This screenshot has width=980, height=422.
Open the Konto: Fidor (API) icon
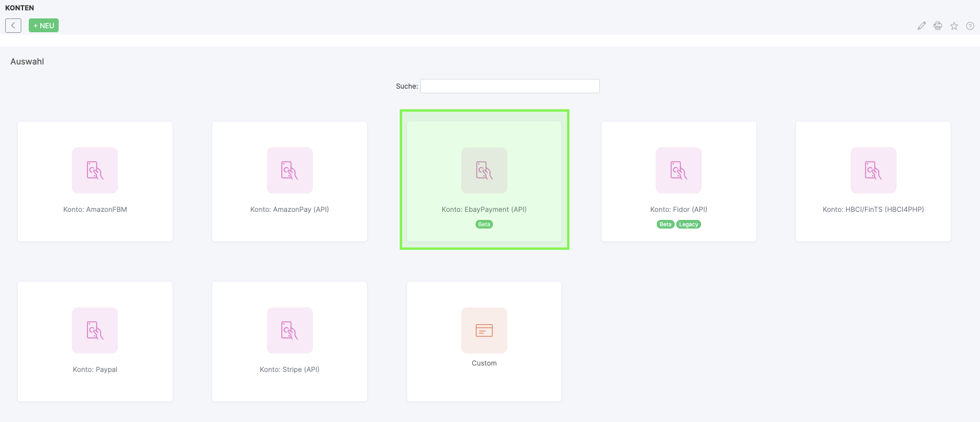679,170
